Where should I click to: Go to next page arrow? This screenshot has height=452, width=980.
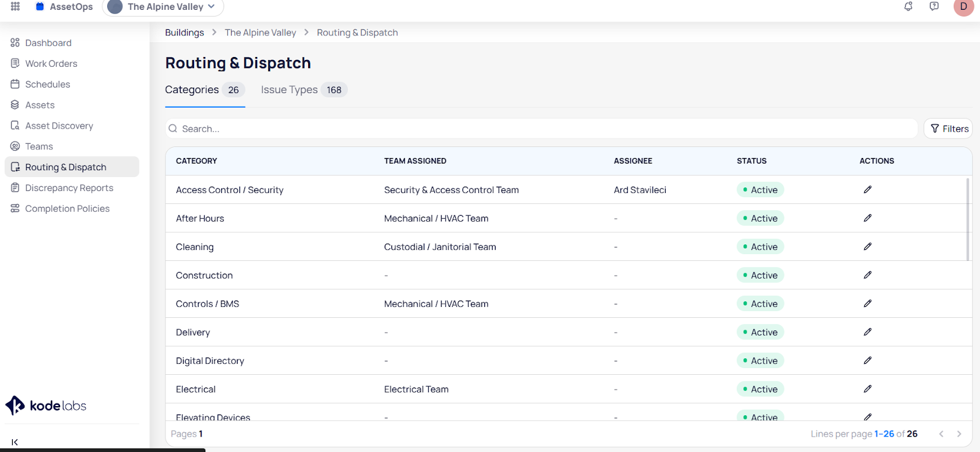click(x=959, y=434)
